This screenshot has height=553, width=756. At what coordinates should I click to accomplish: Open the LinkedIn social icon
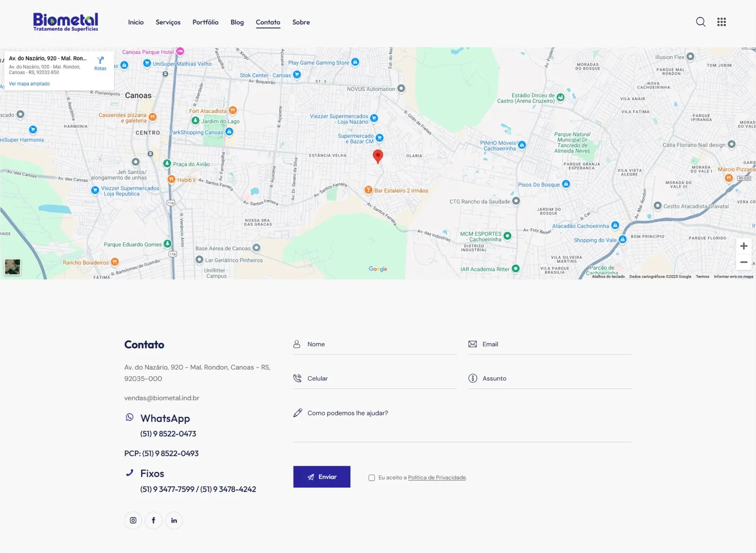tap(174, 520)
